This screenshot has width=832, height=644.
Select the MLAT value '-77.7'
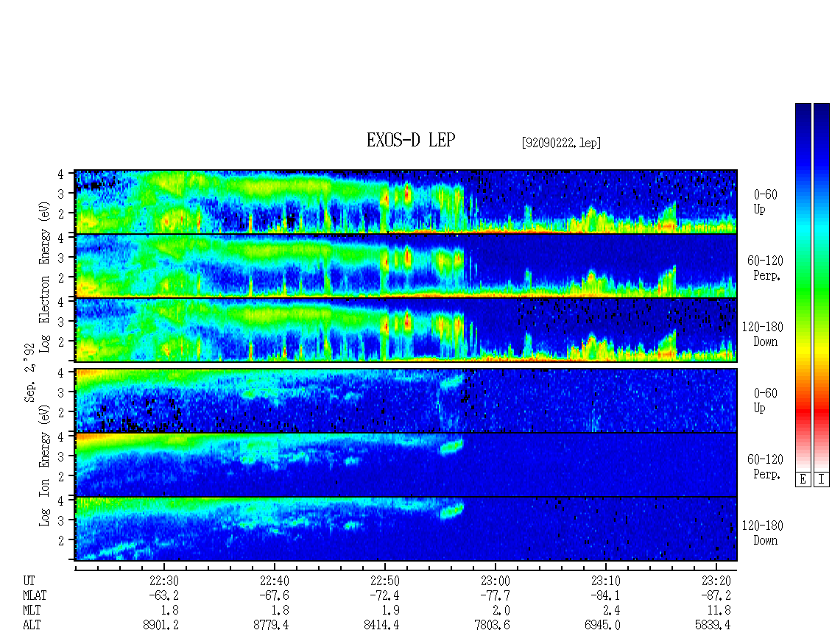pos(495,595)
